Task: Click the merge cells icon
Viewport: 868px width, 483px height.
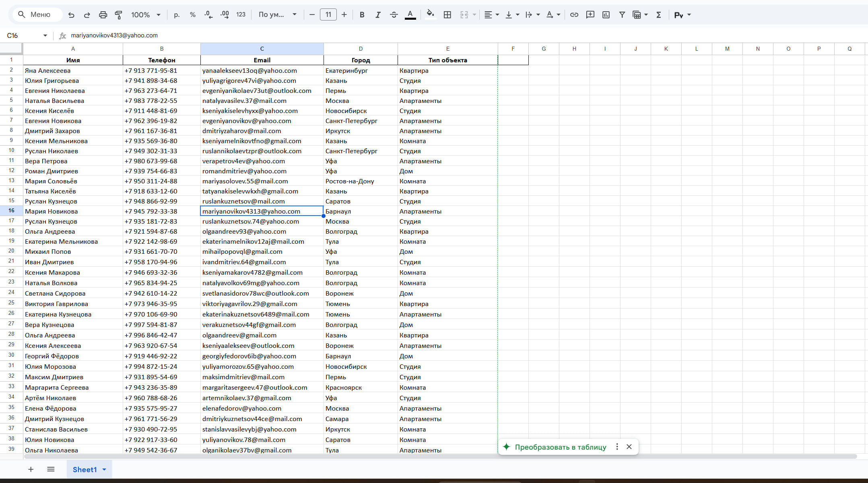Action: click(464, 15)
